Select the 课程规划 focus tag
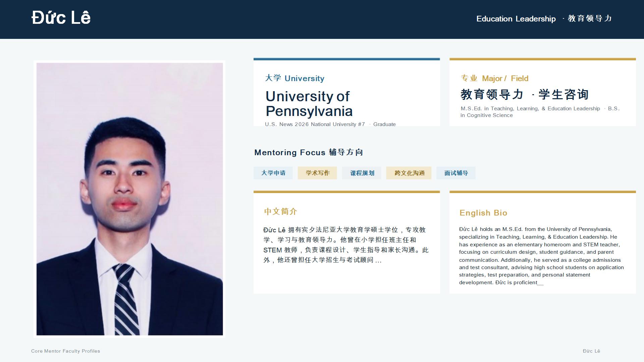This screenshot has height=362, width=644. coord(362,173)
